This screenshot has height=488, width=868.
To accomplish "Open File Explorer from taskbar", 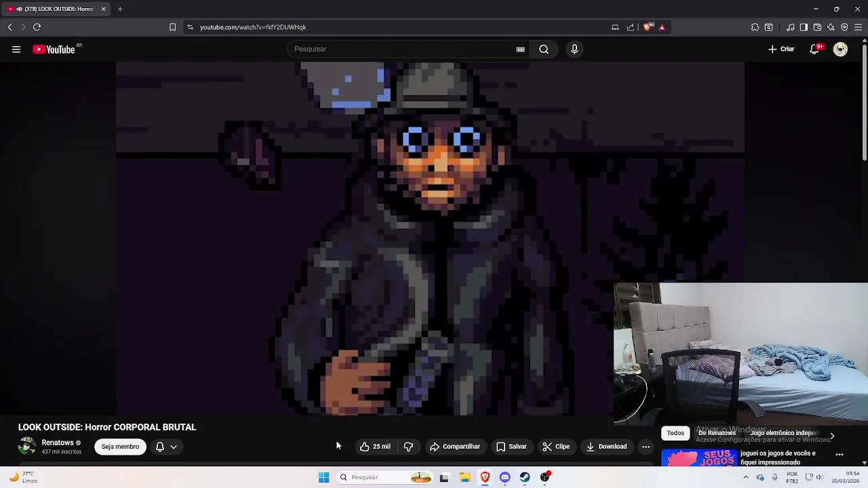I will click(465, 477).
